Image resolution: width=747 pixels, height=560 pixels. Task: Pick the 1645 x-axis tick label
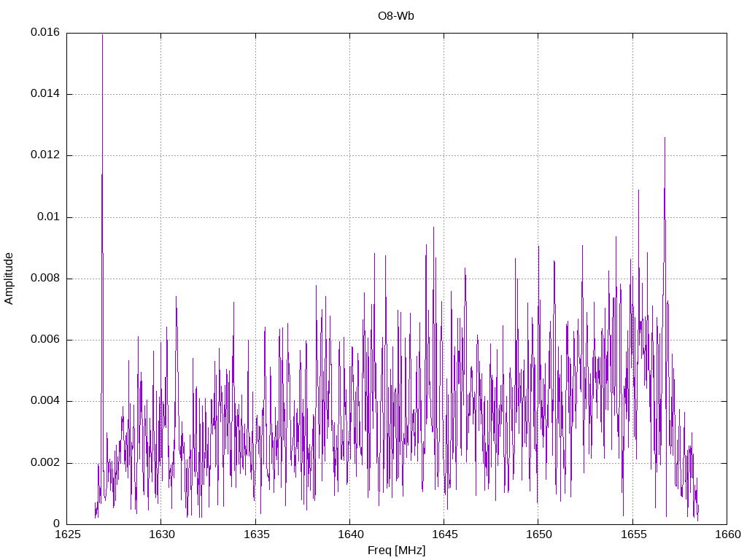click(x=444, y=534)
